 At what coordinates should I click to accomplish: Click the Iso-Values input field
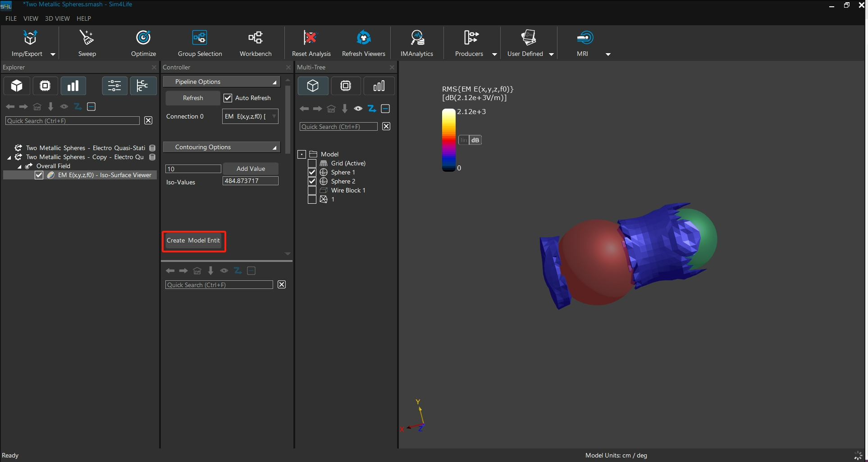pyautogui.click(x=250, y=181)
